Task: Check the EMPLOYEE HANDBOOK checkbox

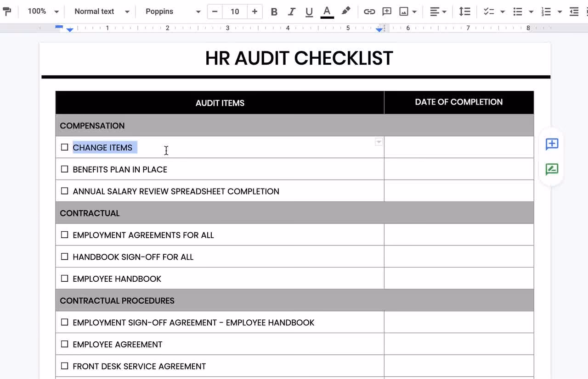Action: point(64,279)
